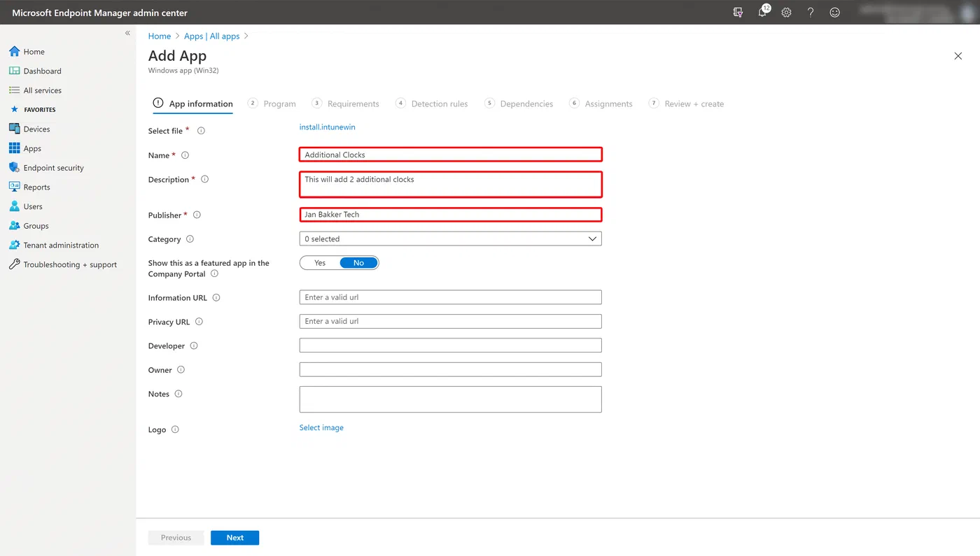Switch to the App information tab
980x556 pixels.
click(x=192, y=104)
